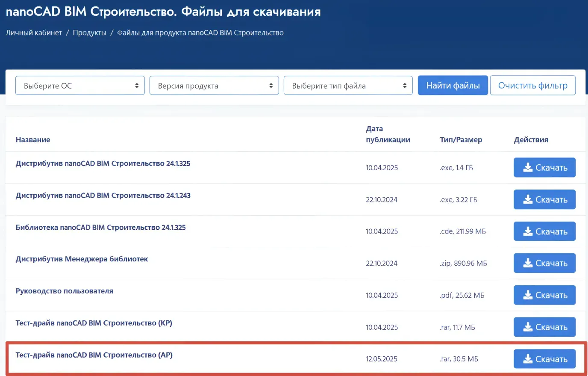Click 'Библиотека nanoCAD BIM Строительство 24.1.325' title
Viewport: 588px width, 376px height.
(x=100, y=228)
